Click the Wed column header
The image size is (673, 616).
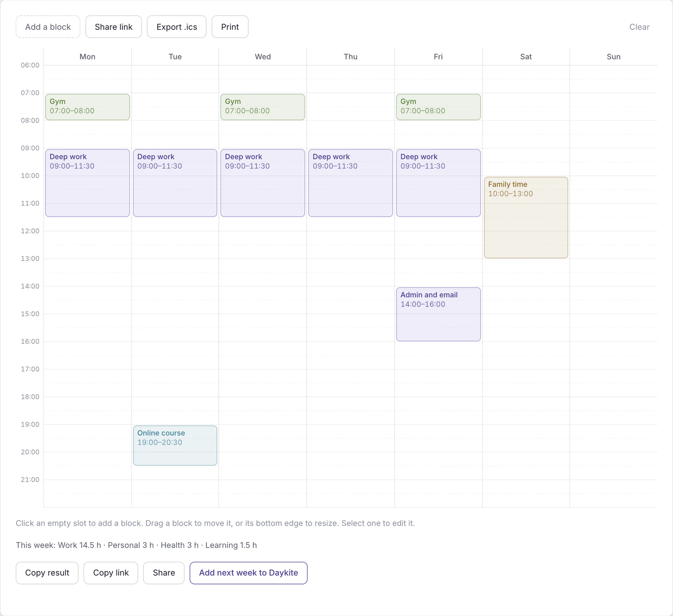pos(263,57)
